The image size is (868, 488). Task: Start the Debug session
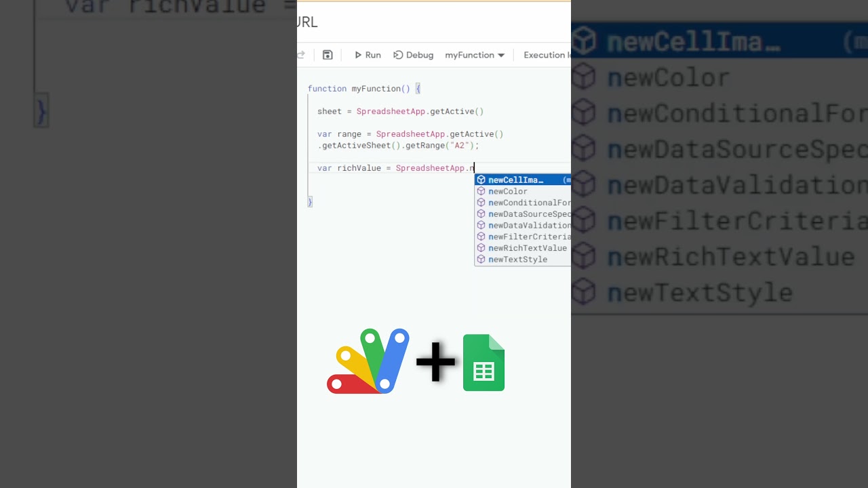(414, 55)
